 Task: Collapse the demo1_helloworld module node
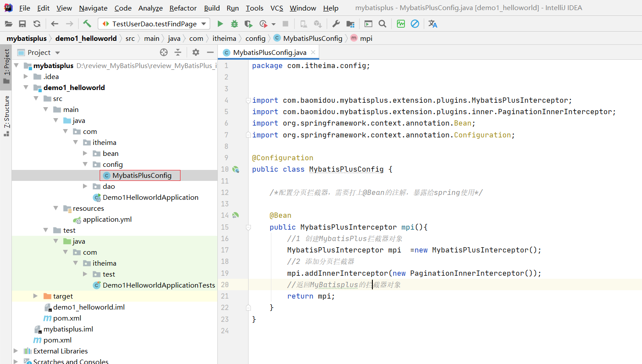pyautogui.click(x=26, y=87)
